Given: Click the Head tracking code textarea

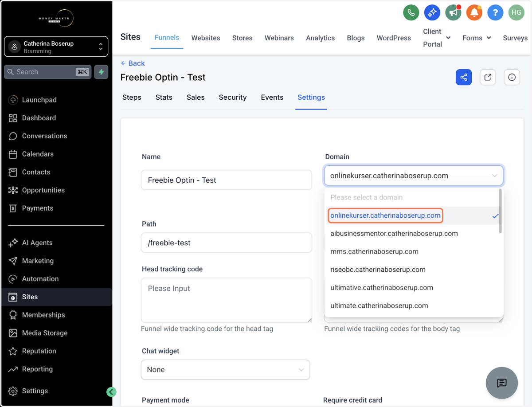Looking at the screenshot, I should 227,300.
